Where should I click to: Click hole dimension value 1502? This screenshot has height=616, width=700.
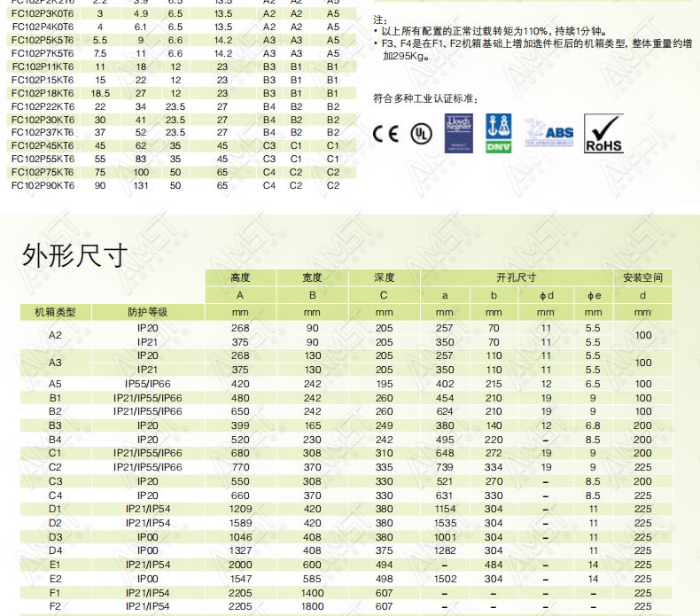coord(445,580)
